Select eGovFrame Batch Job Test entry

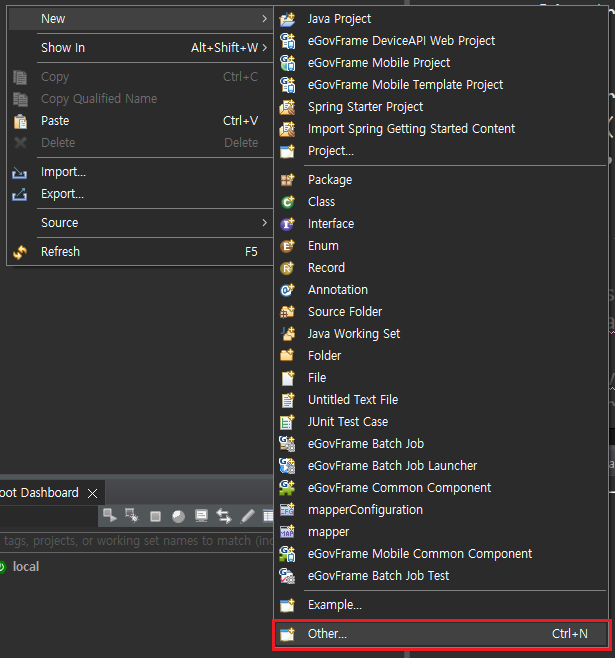(x=441, y=576)
